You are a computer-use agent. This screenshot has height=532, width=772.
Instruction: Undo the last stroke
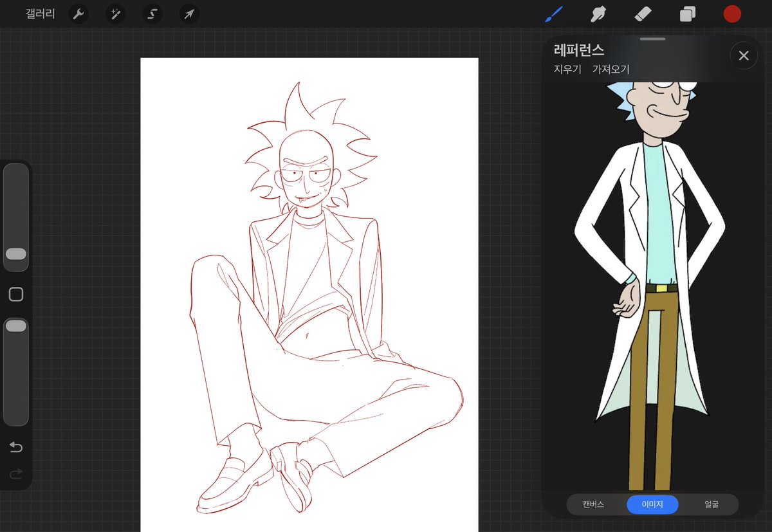click(x=16, y=447)
